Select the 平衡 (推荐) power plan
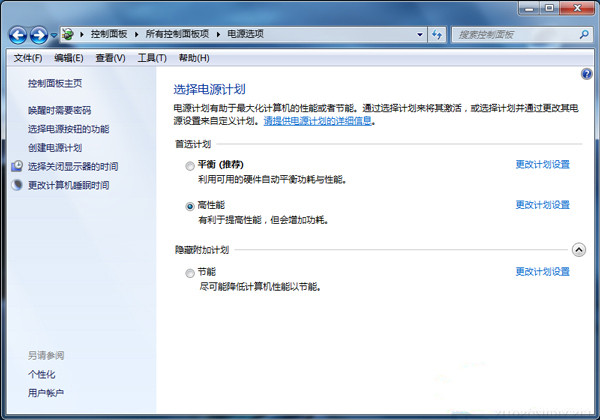This screenshot has width=600, height=420. [x=190, y=165]
